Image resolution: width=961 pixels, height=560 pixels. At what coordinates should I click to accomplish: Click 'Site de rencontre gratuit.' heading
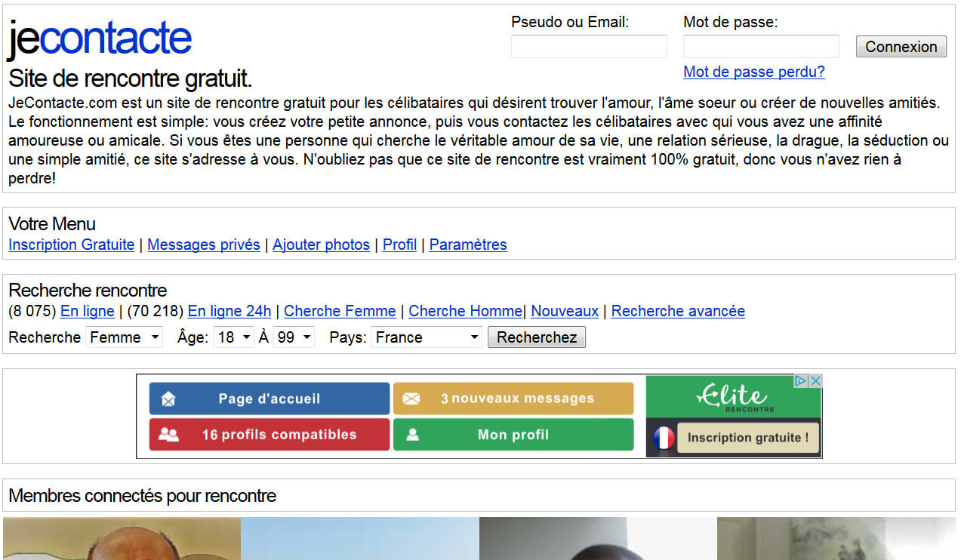coord(130,78)
